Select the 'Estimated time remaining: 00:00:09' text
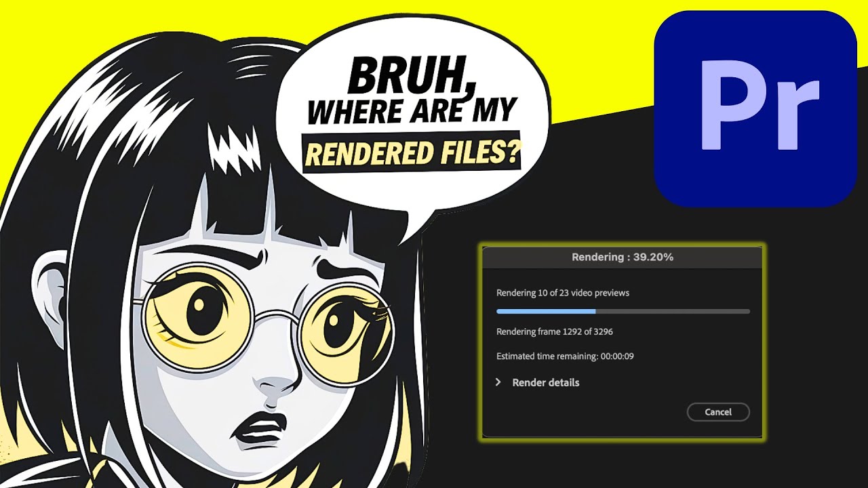The image size is (868, 488). (565, 356)
